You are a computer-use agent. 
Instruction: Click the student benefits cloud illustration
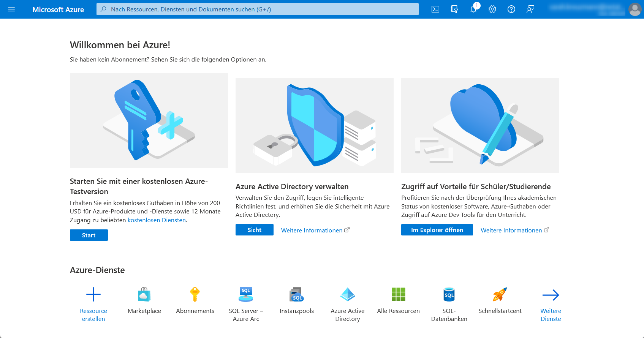click(480, 125)
